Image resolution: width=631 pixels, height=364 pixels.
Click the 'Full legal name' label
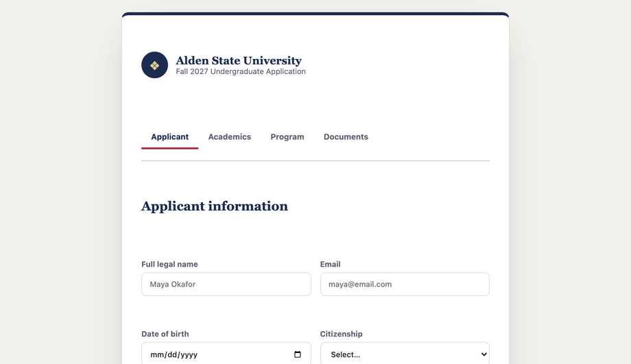coord(169,264)
